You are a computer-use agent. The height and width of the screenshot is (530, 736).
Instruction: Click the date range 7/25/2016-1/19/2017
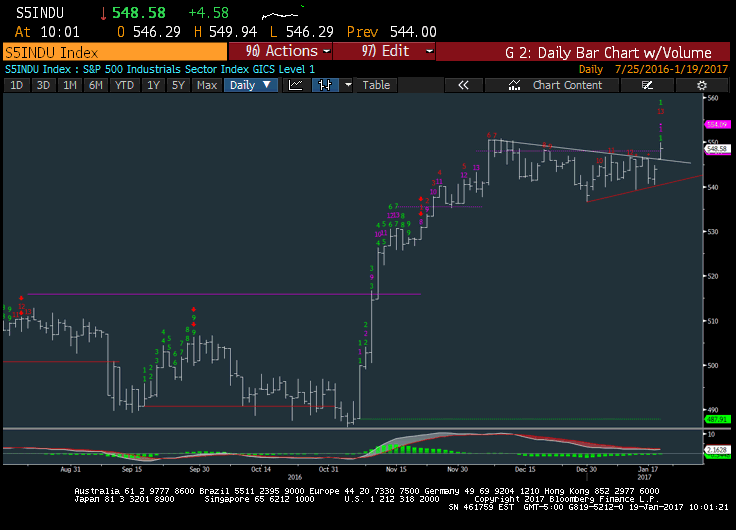click(x=671, y=69)
